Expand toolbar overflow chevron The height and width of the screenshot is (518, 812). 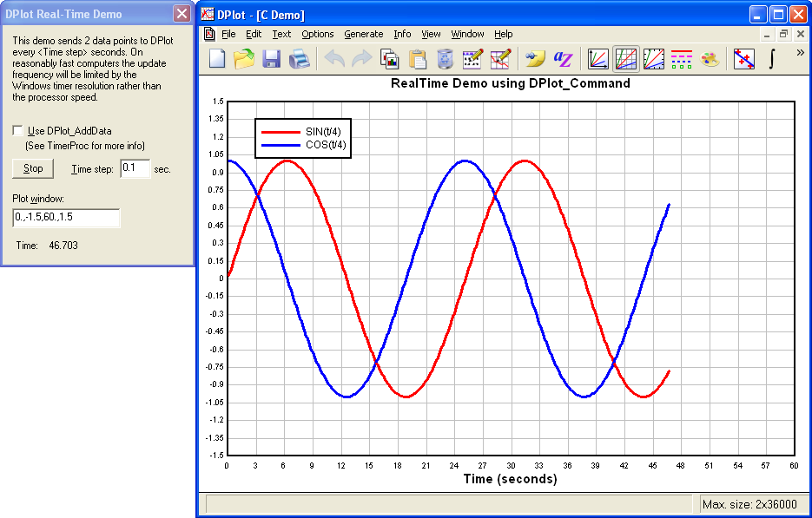pos(800,52)
